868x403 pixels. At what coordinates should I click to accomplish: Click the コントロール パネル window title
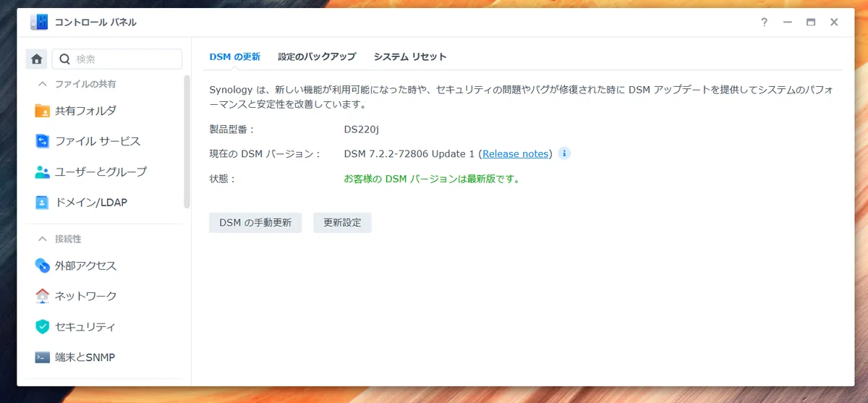(x=95, y=22)
